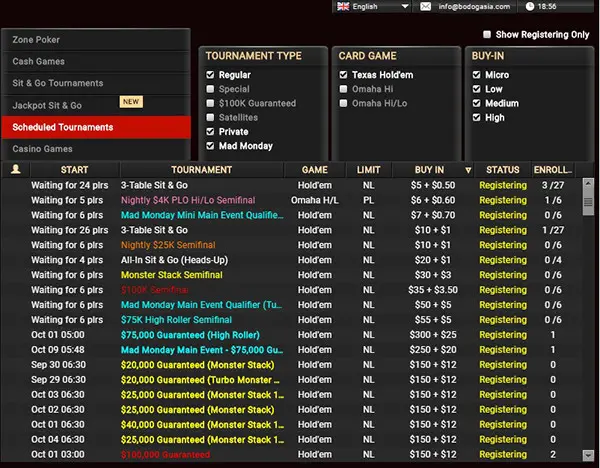This screenshot has width=600, height=468.
Task: Enable Show Registering Only checkbox
Action: (x=487, y=34)
